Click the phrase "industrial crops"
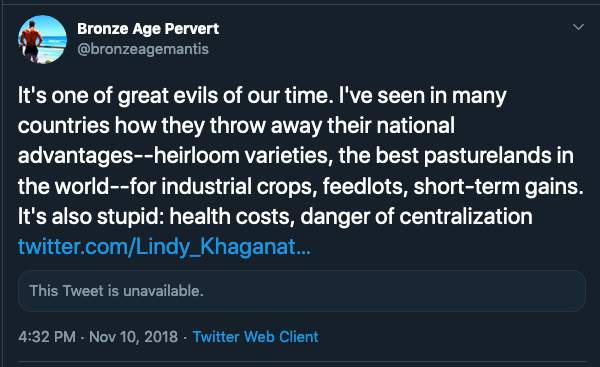Image resolution: width=600 pixels, height=367 pixels. point(239,186)
